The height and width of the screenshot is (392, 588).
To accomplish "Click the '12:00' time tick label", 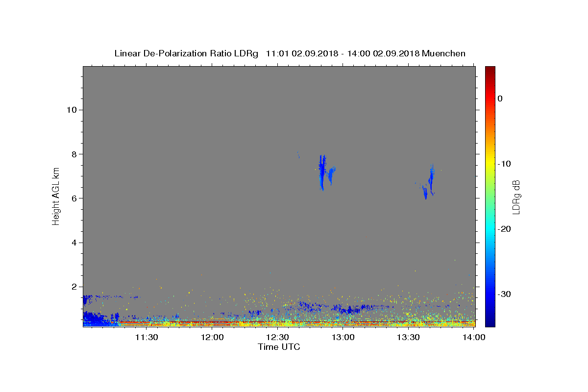I will [212, 338].
